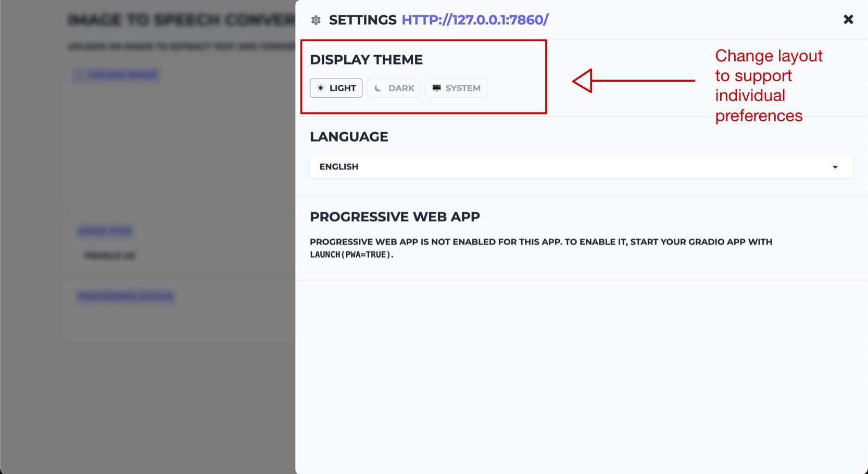
Task: Switch to the Dark display theme
Action: click(394, 88)
